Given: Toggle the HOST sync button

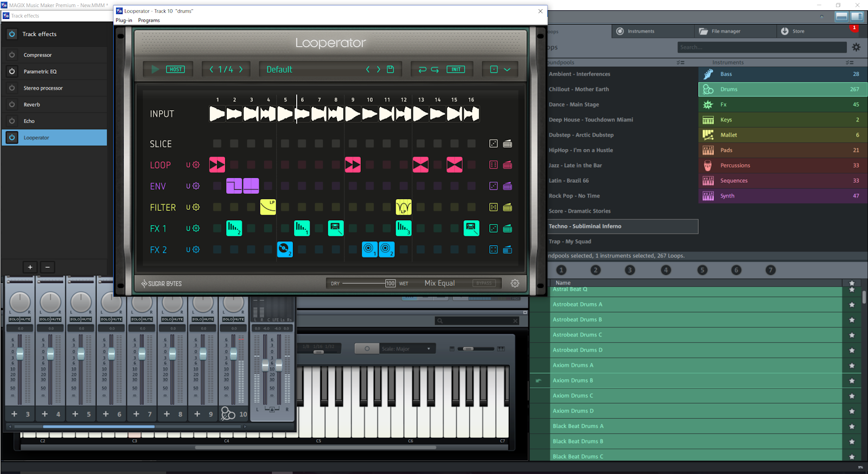Looking at the screenshot, I should [x=176, y=69].
